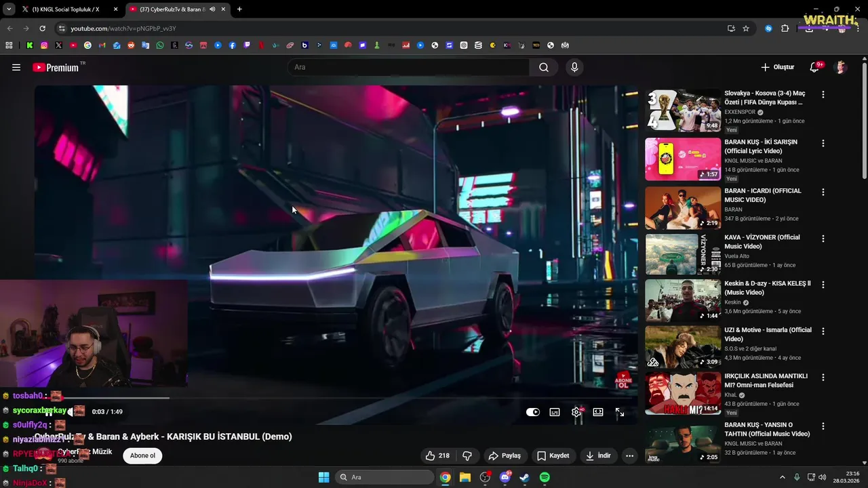Open WhatsApp bookmark
This screenshot has height=488, width=868.
pos(160,45)
